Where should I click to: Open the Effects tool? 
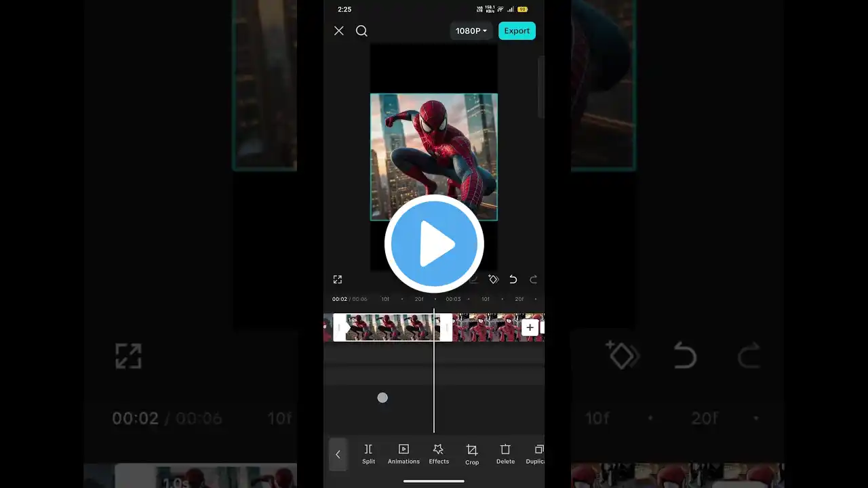(x=439, y=454)
